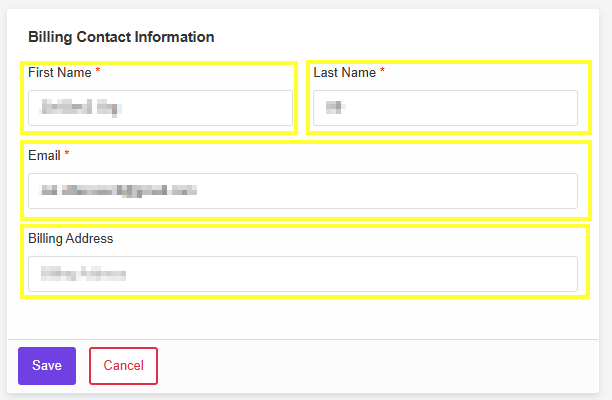The image size is (612, 400).
Task: Click the Billing Contact Information heading
Action: 121,37
